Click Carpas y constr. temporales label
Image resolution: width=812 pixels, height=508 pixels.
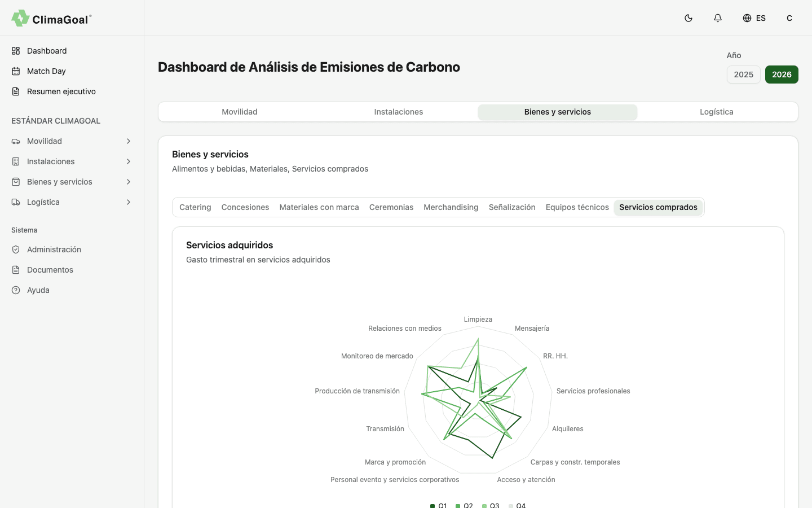pos(575,462)
